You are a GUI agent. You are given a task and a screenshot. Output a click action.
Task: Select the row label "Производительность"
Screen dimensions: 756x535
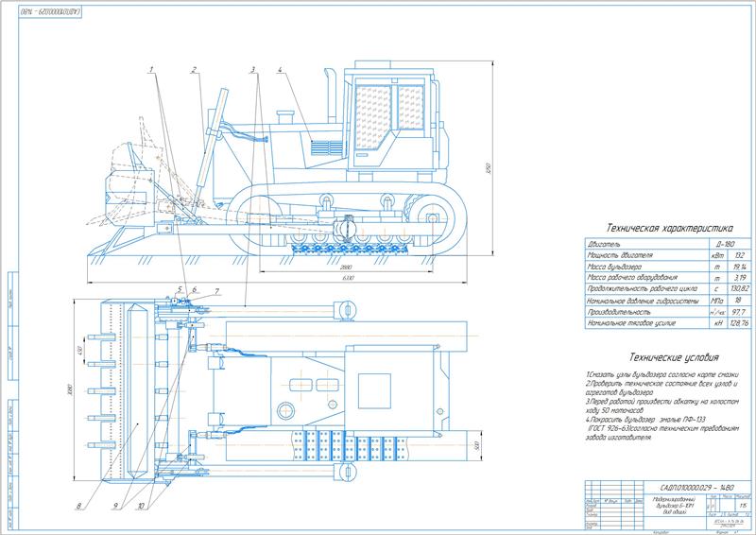(x=619, y=312)
